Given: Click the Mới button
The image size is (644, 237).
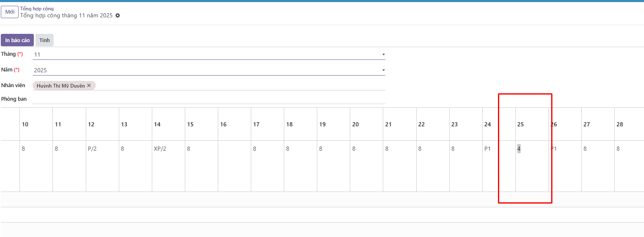Looking at the screenshot, I should point(9,12).
